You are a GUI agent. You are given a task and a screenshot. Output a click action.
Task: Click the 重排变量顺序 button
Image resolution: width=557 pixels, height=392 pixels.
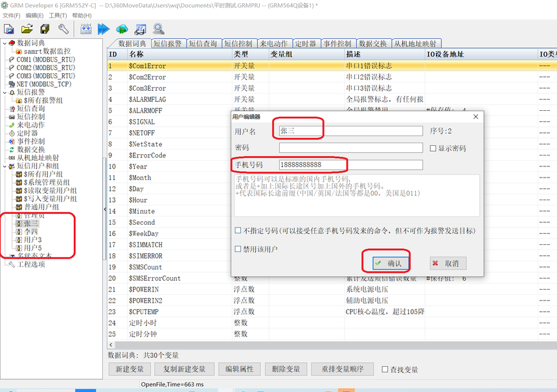[x=343, y=369]
